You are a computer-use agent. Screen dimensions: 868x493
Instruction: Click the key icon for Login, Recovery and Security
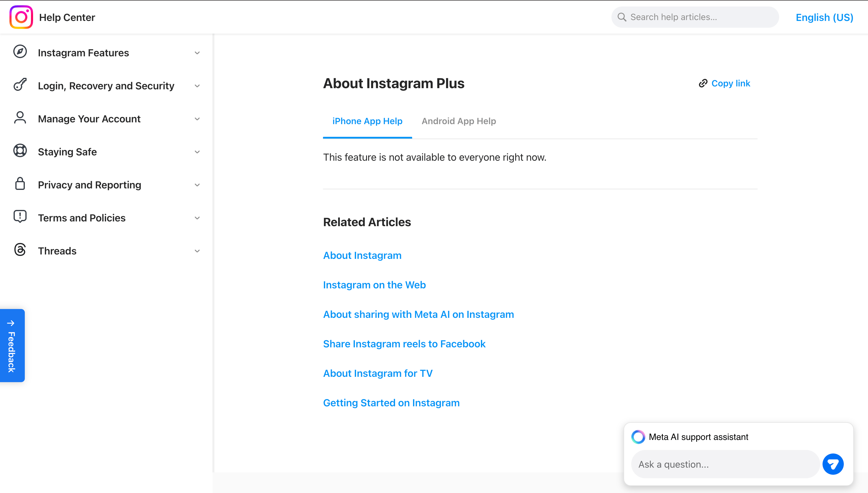click(x=20, y=85)
